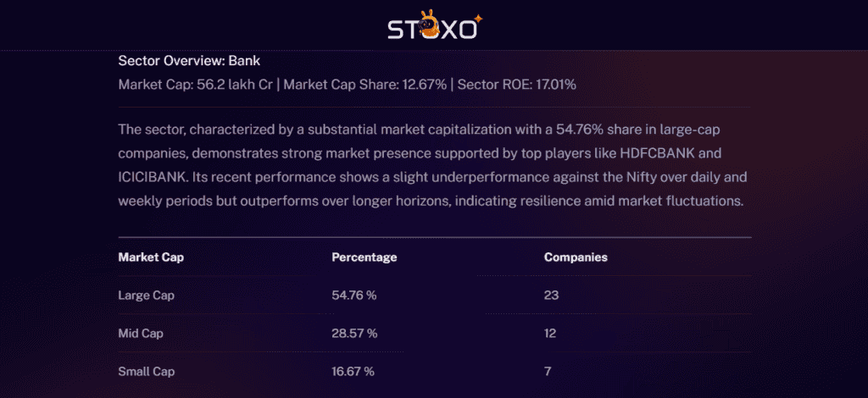Image resolution: width=868 pixels, height=398 pixels.
Task: Sort by the "Companies" column header
Action: click(x=576, y=257)
